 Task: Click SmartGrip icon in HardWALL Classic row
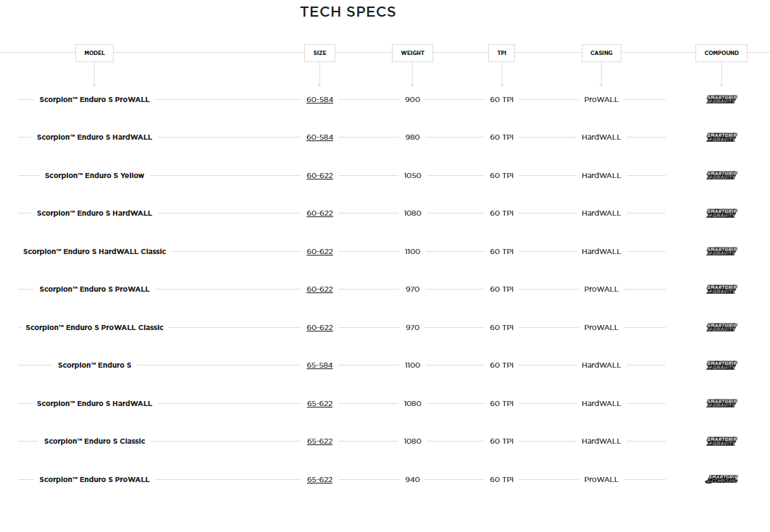[721, 251]
